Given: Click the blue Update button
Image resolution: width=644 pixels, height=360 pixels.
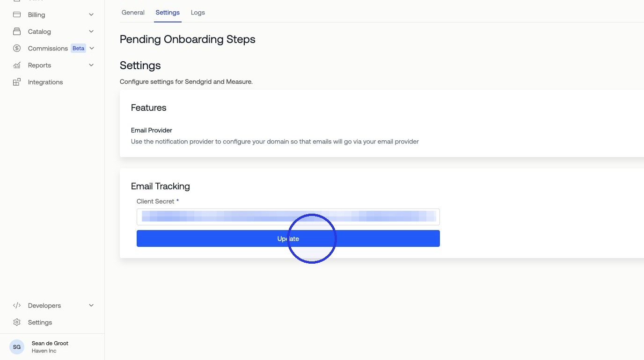Looking at the screenshot, I should click(288, 238).
